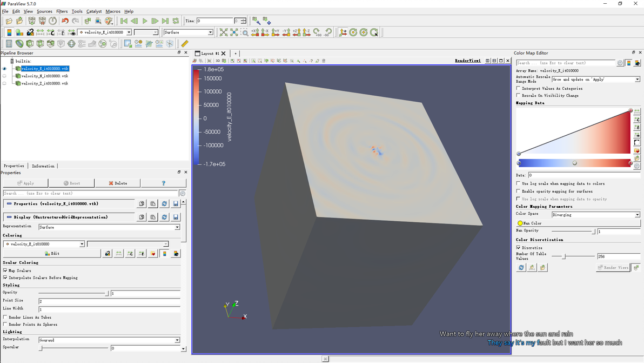Open Automatic Rescale Range Mode dropdown
Image resolution: width=644 pixels, height=363 pixels.
595,80
